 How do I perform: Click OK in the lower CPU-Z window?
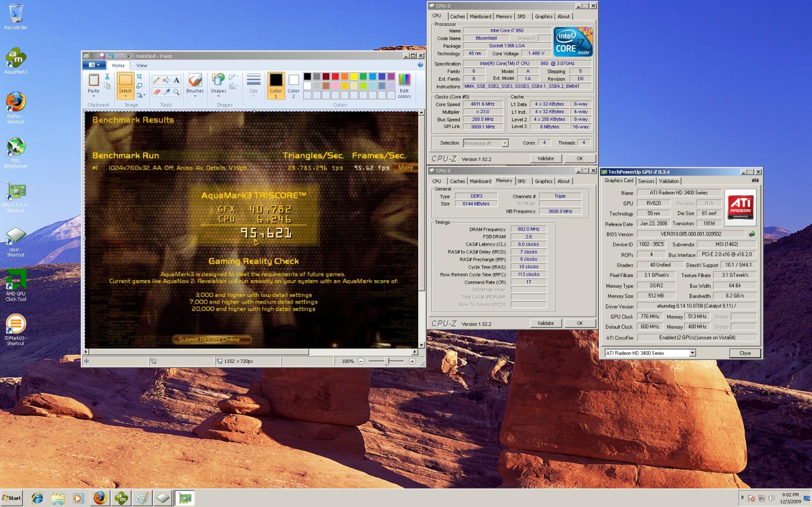click(x=580, y=323)
